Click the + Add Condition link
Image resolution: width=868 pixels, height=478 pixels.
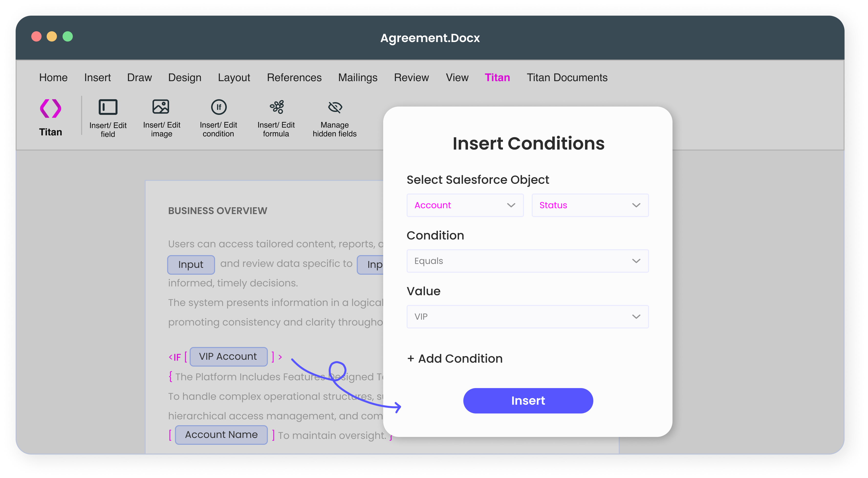(x=455, y=358)
